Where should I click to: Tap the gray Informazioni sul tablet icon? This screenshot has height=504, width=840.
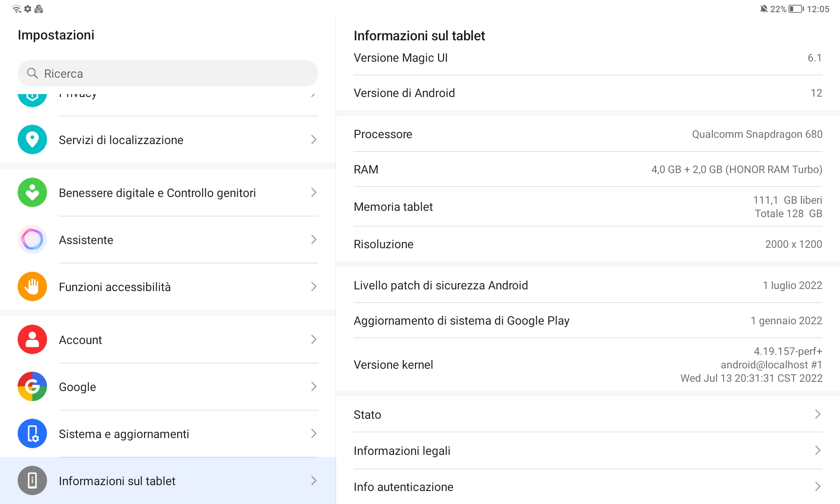tap(32, 480)
